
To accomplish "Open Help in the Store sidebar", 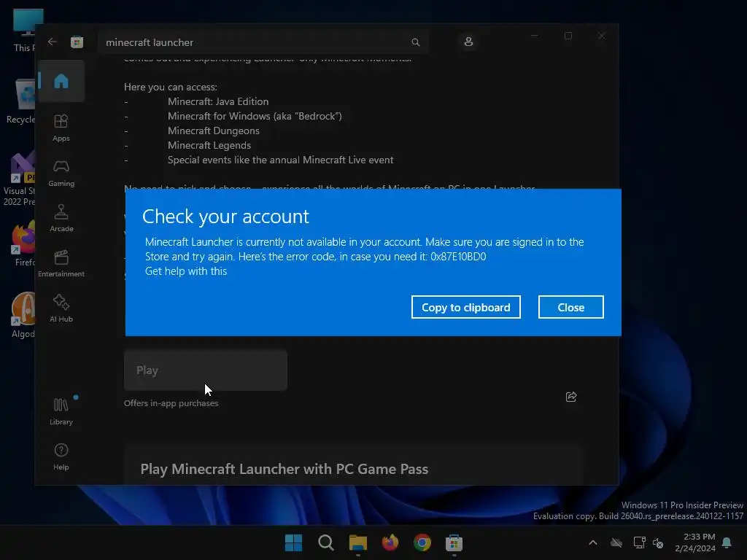I will tap(61, 457).
